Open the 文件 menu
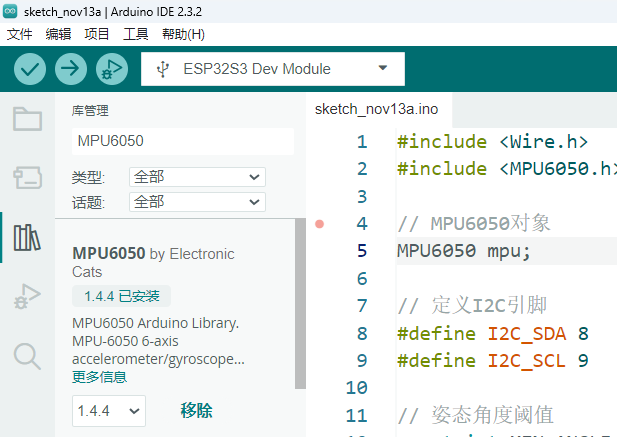The width and height of the screenshot is (617, 437). click(20, 34)
